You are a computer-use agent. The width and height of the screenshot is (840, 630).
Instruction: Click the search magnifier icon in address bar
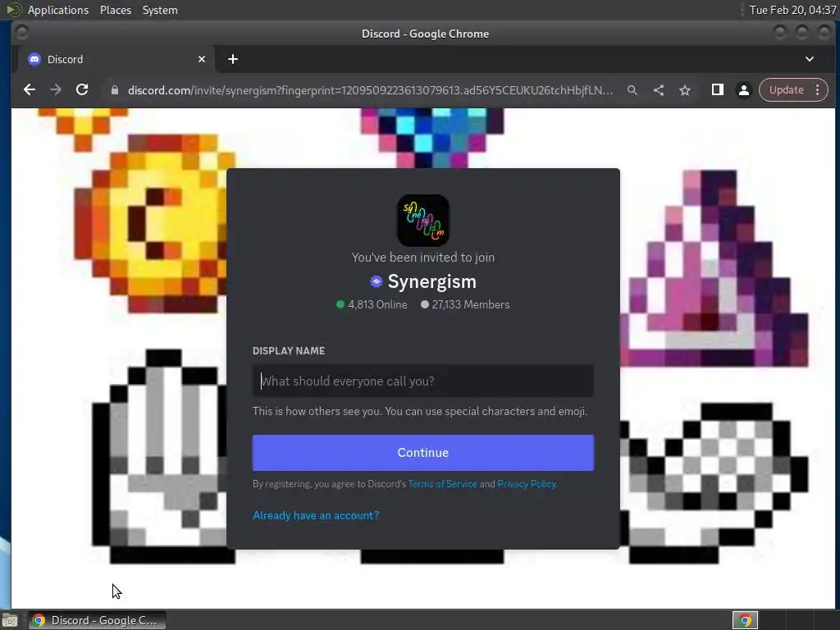point(632,90)
